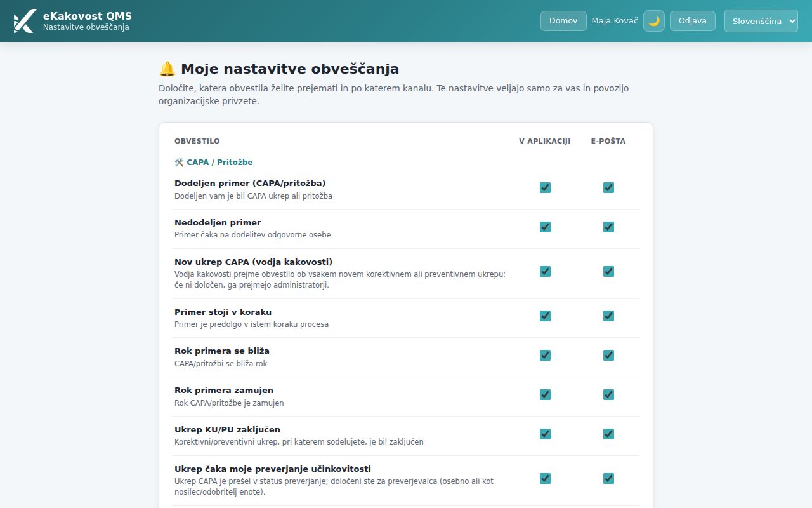The width and height of the screenshot is (812, 508).
Task: Uncheck in-app for Rok primera se bliža
Action: coord(545,355)
